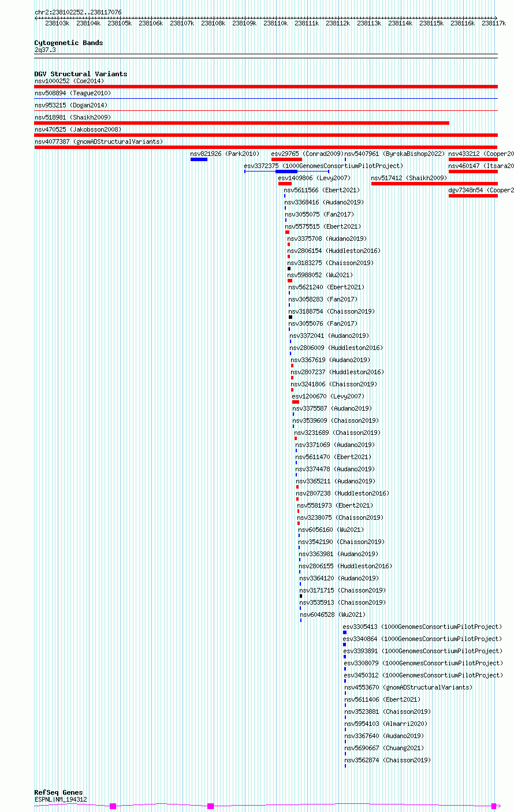Select nsv3368416 (Audano2019) label
Screen dimensions: 514x812
pyautogui.click(x=324, y=202)
